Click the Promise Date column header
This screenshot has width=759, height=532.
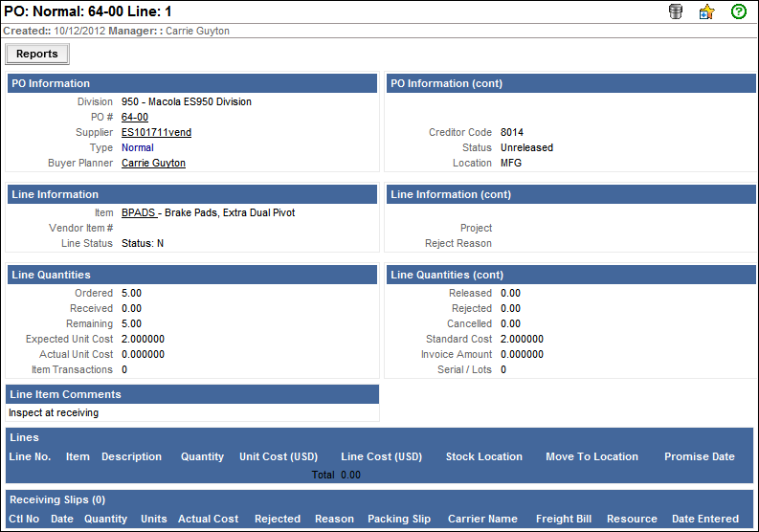pyautogui.click(x=700, y=456)
